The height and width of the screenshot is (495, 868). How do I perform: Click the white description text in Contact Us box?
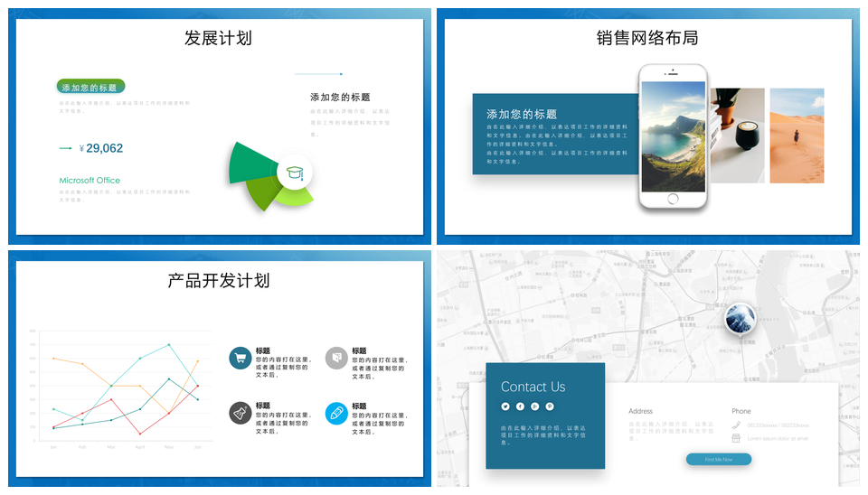click(x=543, y=435)
